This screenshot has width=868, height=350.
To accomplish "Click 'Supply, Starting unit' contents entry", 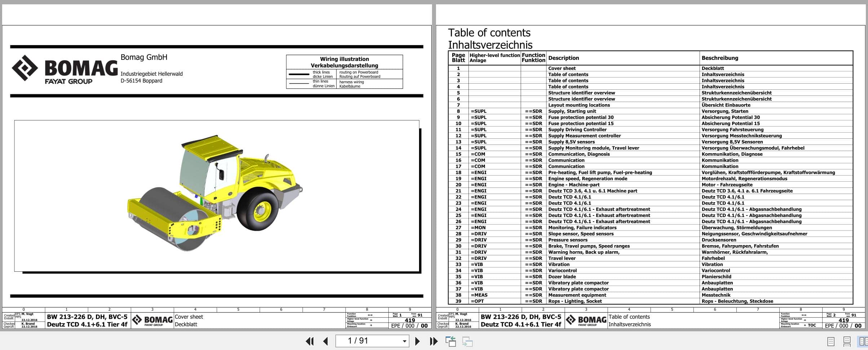I will pos(572,111).
